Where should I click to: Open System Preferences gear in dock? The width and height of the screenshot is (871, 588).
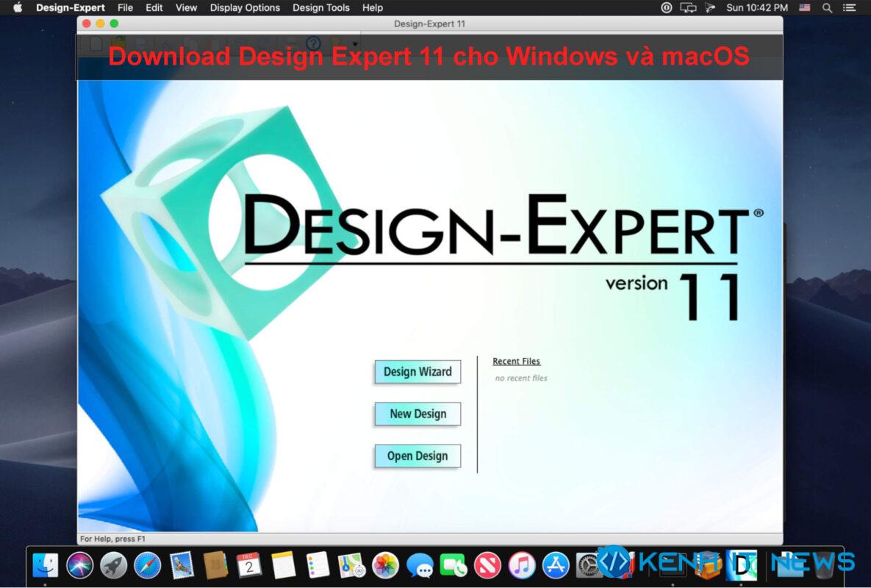tap(588, 565)
